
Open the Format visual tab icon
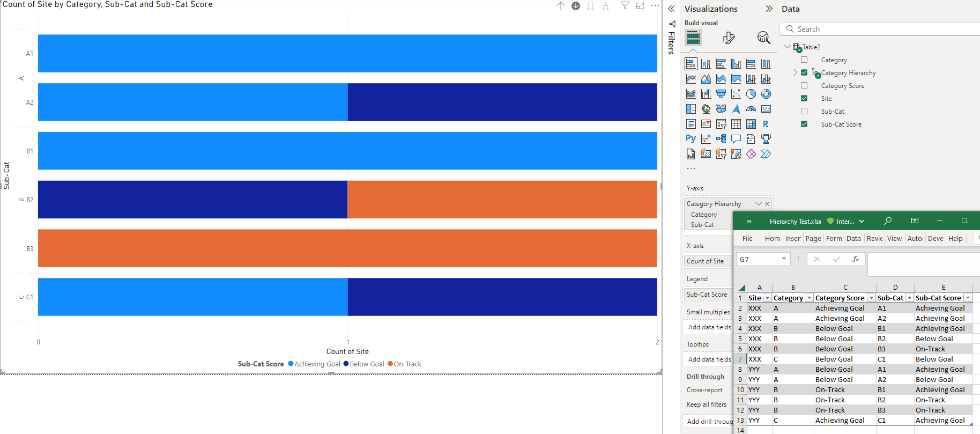click(x=729, y=38)
